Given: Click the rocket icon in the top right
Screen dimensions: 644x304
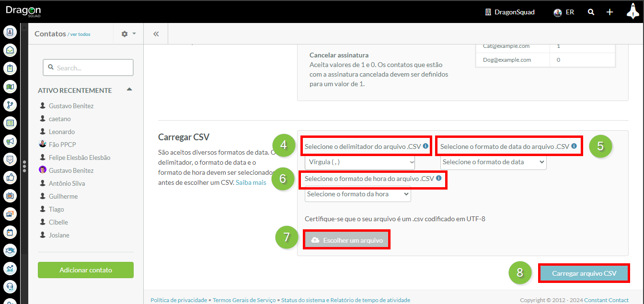Looking at the screenshot, I should coord(632,11).
